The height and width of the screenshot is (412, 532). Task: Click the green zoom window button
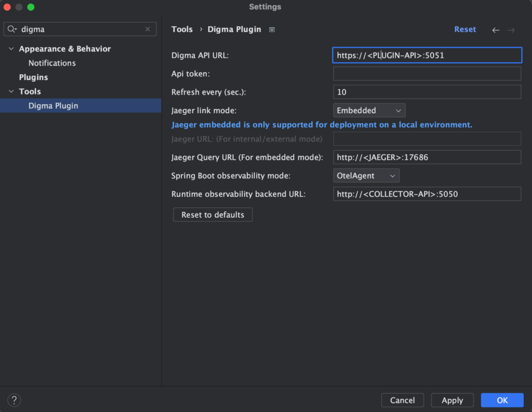pos(31,7)
